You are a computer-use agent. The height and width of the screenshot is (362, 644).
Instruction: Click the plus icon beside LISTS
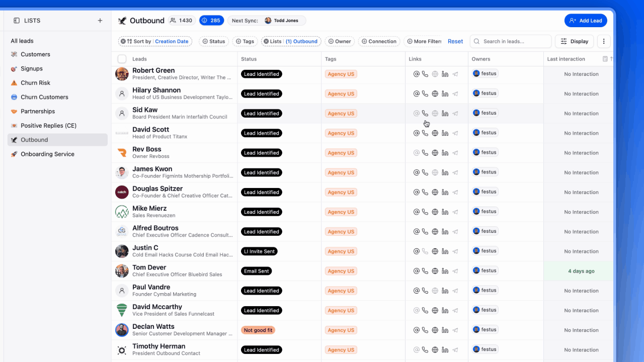point(100,21)
